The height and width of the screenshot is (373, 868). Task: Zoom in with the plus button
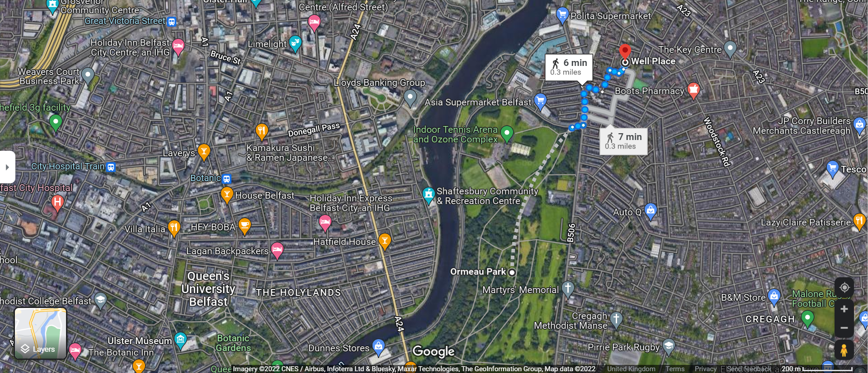coord(844,309)
